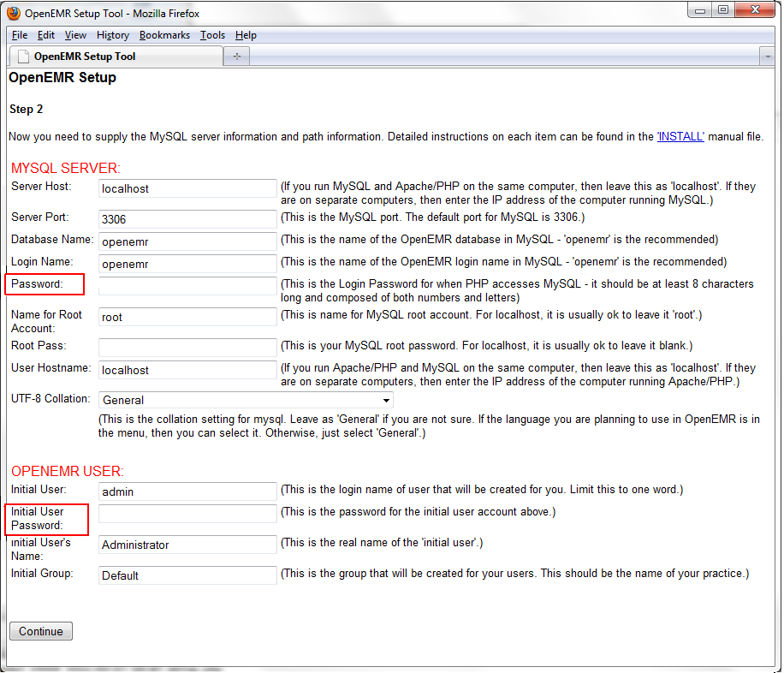This screenshot has height=673, width=784.
Task: Open the list all tabs arrow
Action: pyautogui.click(x=768, y=57)
